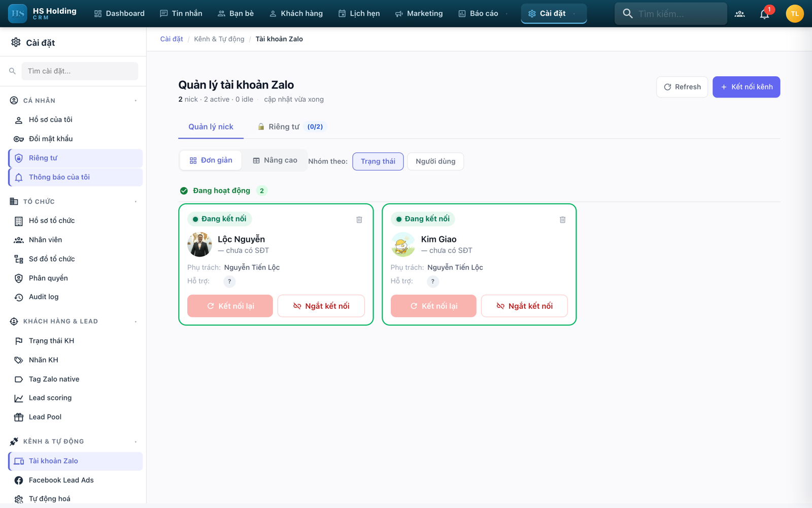Click the Thông báo của tôi bell icon
The height and width of the screenshot is (508, 812).
coord(19,177)
